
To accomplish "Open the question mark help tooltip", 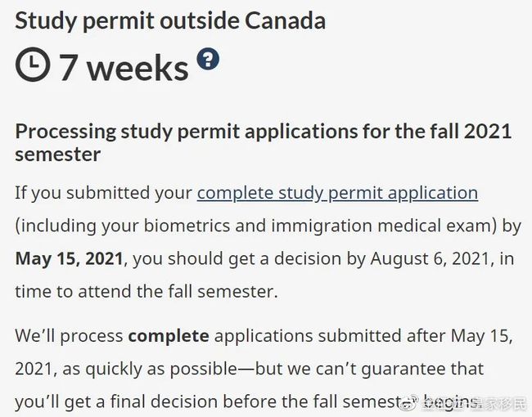I will (208, 59).
